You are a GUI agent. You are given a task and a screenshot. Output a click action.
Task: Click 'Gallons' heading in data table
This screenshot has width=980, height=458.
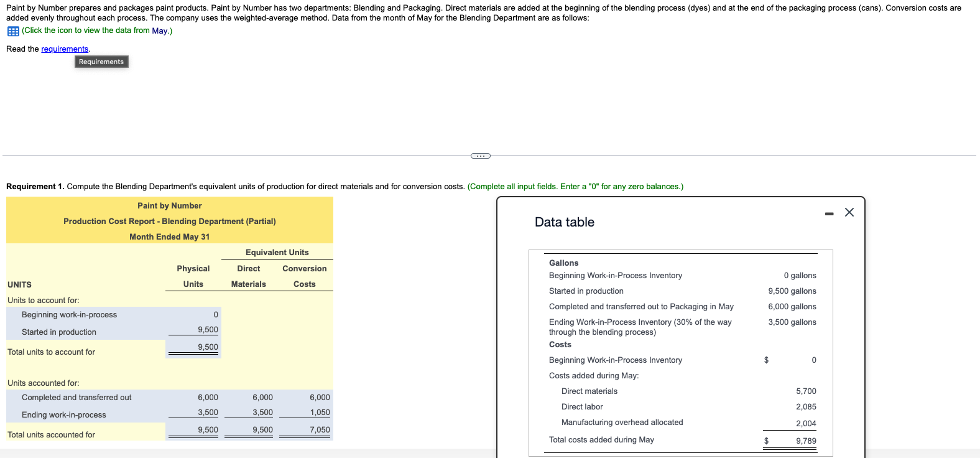tap(563, 263)
